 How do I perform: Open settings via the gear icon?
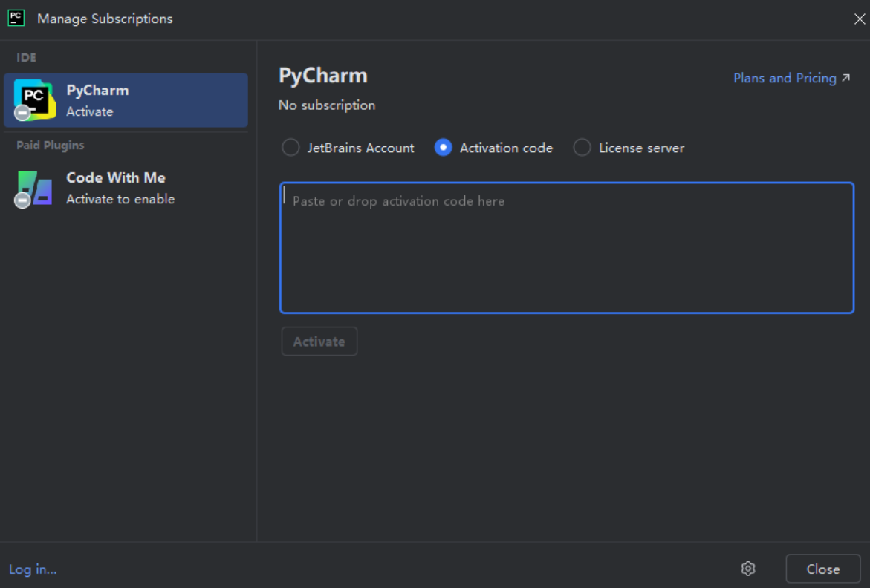748,569
